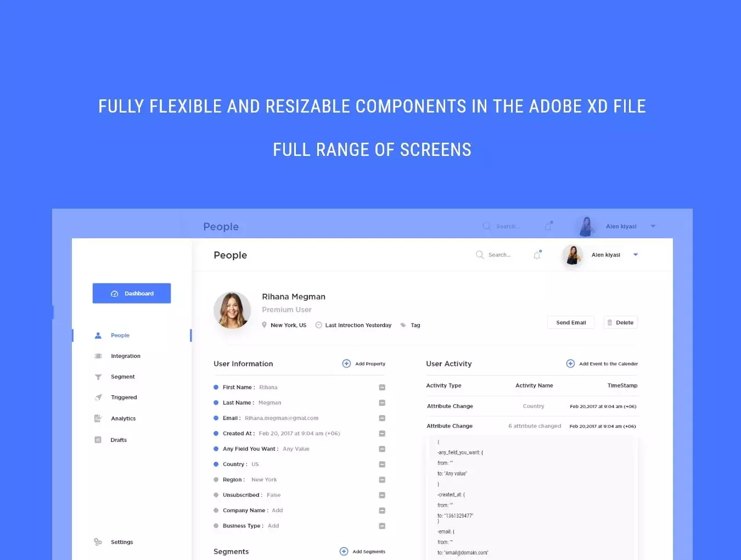The width and height of the screenshot is (741, 560).
Task: Click the Add Segments plus icon
Action: click(x=344, y=551)
